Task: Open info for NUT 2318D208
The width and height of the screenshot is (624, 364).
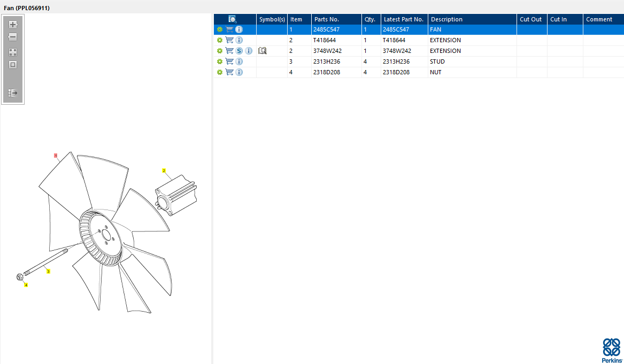Action: 239,72
